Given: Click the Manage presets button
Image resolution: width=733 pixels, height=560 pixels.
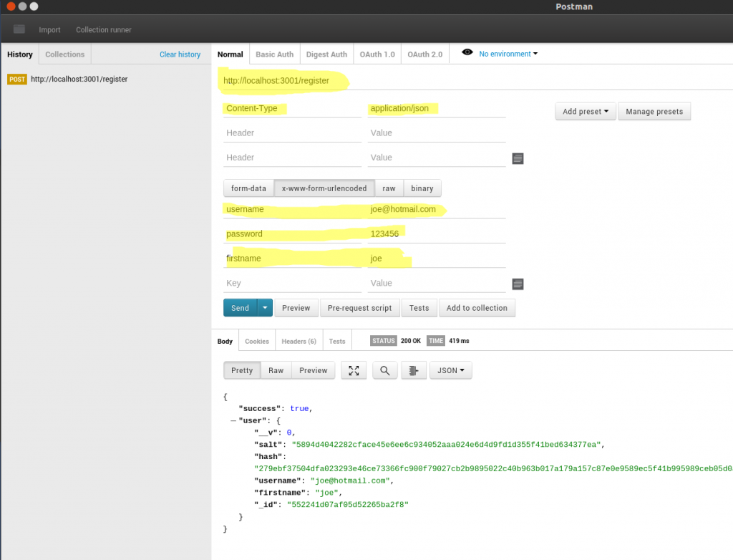Looking at the screenshot, I should tap(654, 111).
